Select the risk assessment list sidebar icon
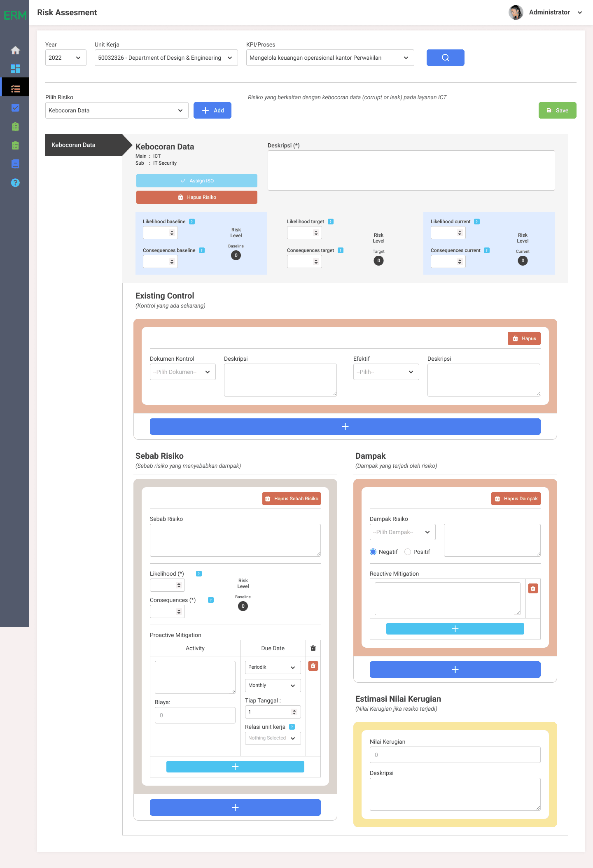The width and height of the screenshot is (593, 868). click(x=15, y=89)
